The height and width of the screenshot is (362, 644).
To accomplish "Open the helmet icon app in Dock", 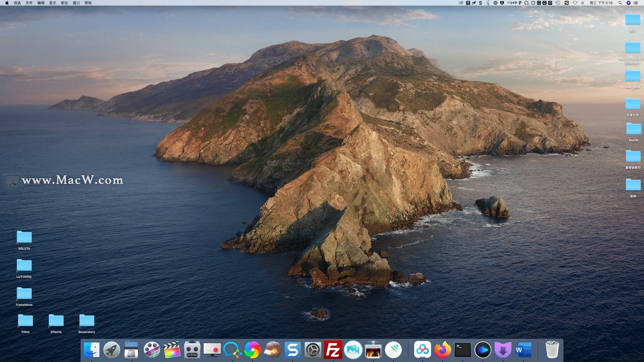I will (x=272, y=350).
